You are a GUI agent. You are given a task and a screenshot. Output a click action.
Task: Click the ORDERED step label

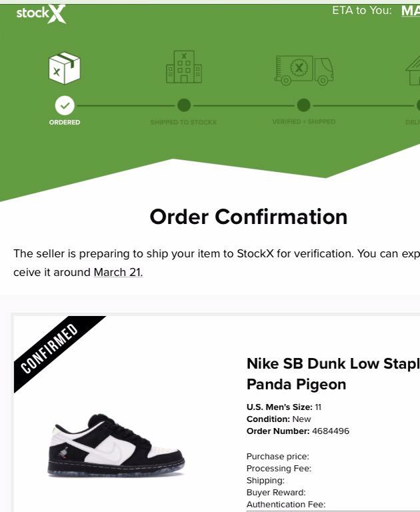pos(65,122)
